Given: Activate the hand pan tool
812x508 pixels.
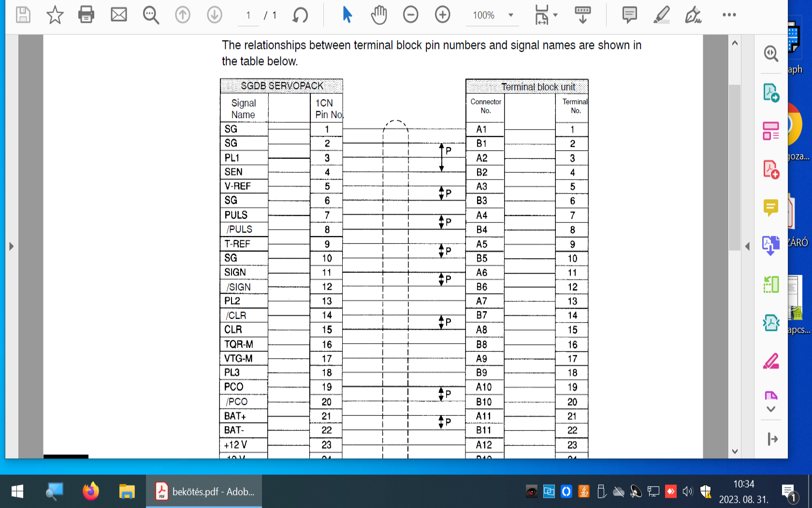Looking at the screenshot, I should [379, 15].
